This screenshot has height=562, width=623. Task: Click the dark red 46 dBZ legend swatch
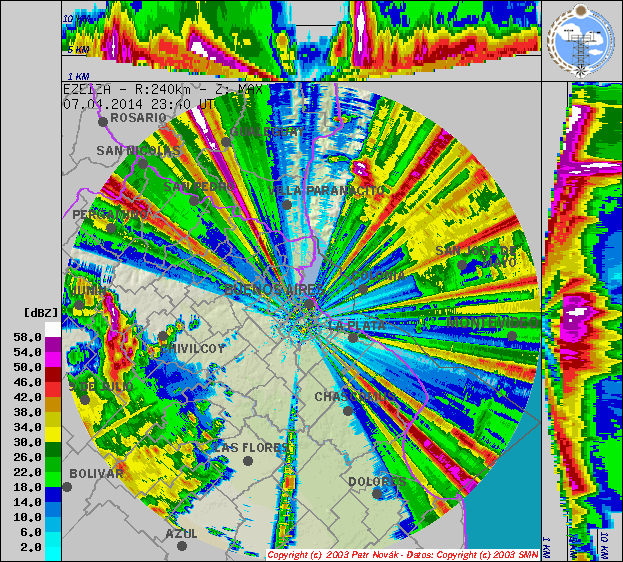(x=53, y=374)
